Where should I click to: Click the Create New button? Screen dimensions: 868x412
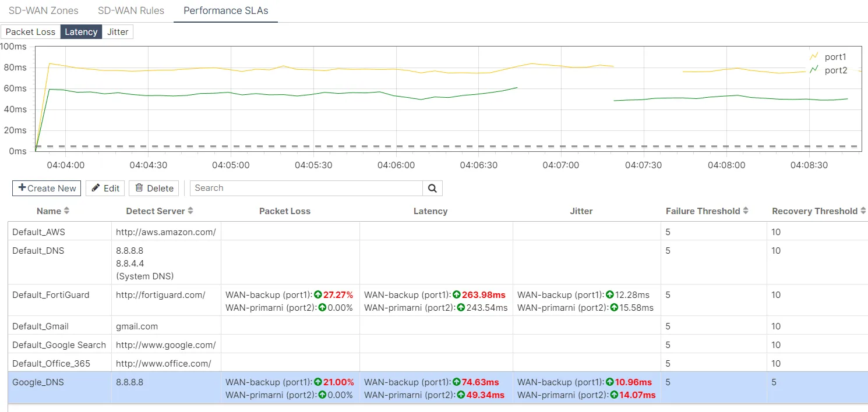[x=46, y=188]
